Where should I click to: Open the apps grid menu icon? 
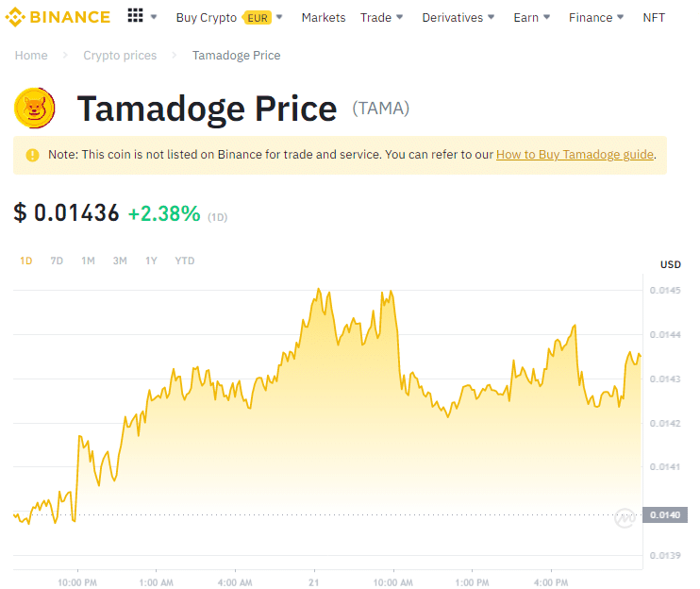pos(135,16)
